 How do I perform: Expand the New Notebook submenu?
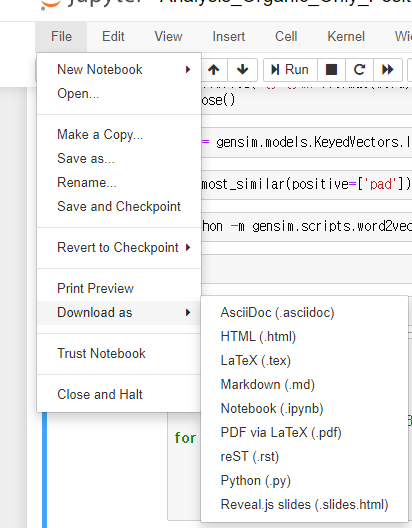point(119,70)
